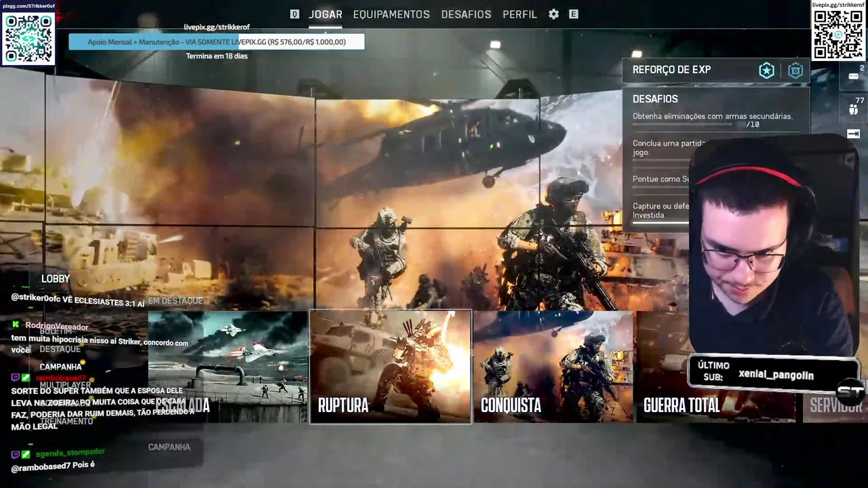Click the livepix.gg/strikkerof link above donation bar
Viewport: 868px width, 488px height.
[x=217, y=27]
